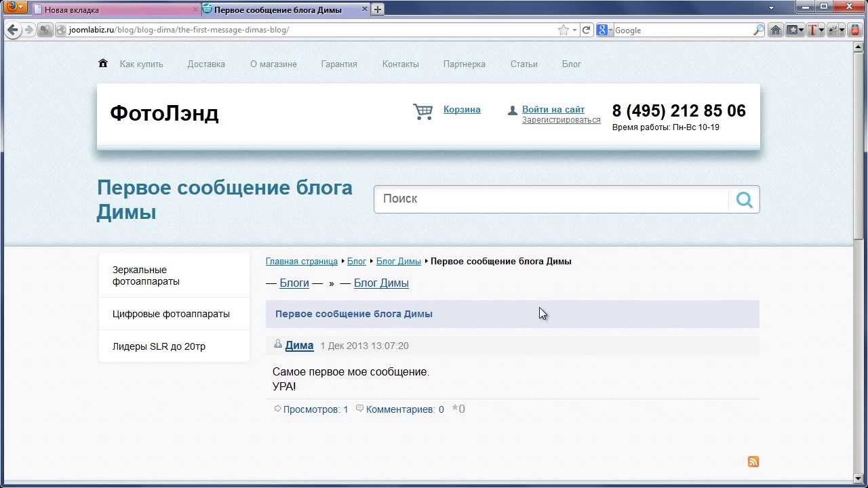868x488 pixels.
Task: Bookmark this page with the star icon
Action: (563, 30)
